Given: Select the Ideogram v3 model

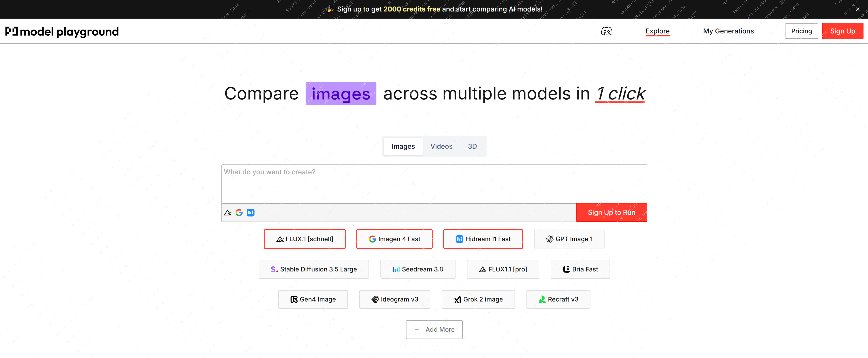Looking at the screenshot, I should [395, 299].
